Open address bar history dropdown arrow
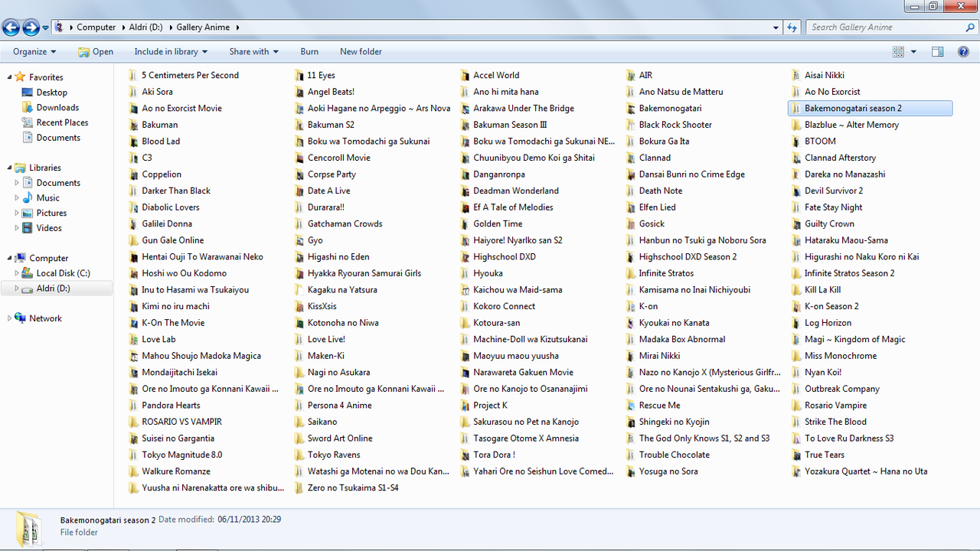980x551 pixels. point(776,28)
